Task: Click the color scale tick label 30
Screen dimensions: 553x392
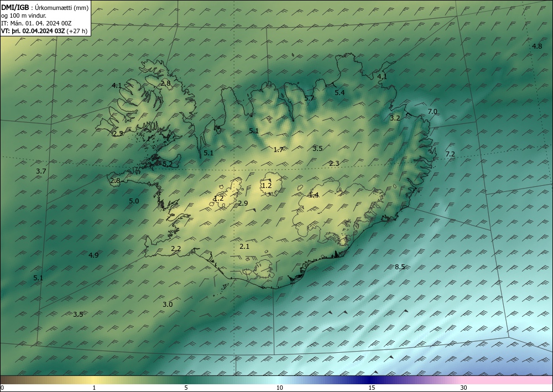Action: (464, 388)
